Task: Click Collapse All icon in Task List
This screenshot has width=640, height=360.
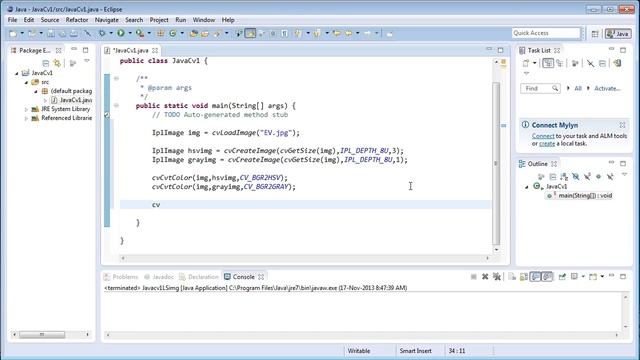Action: (602, 63)
